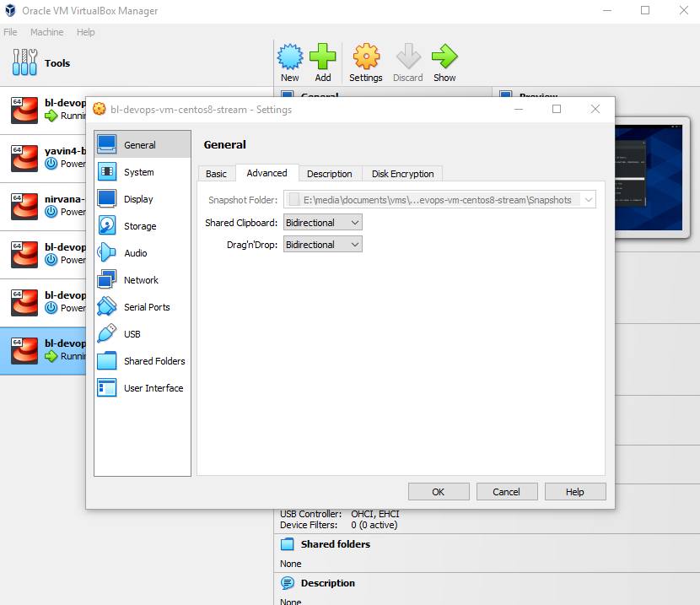Click the Cancel button
Image resolution: width=700 pixels, height=605 pixels.
point(507,492)
